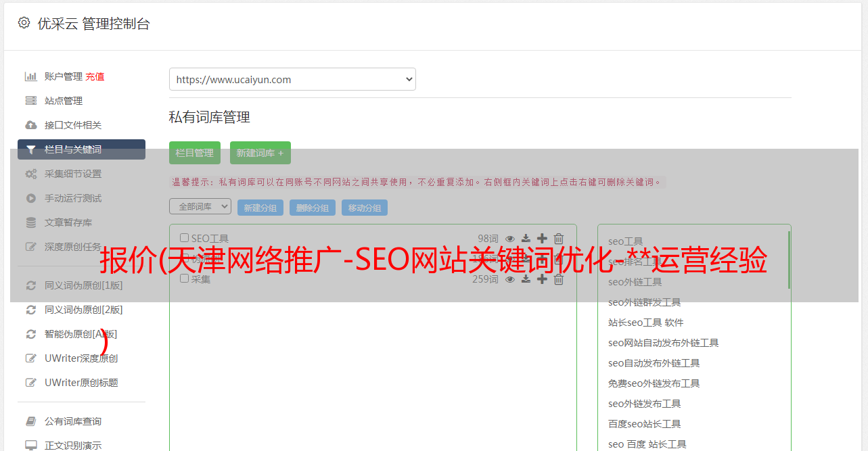Expand the 全部词库 group selector

click(200, 207)
